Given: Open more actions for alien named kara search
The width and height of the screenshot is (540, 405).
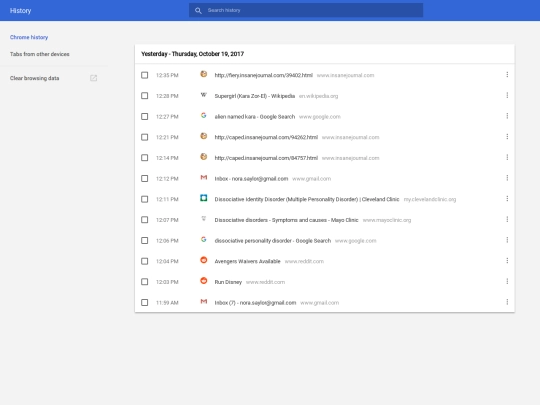Looking at the screenshot, I should pos(507,116).
